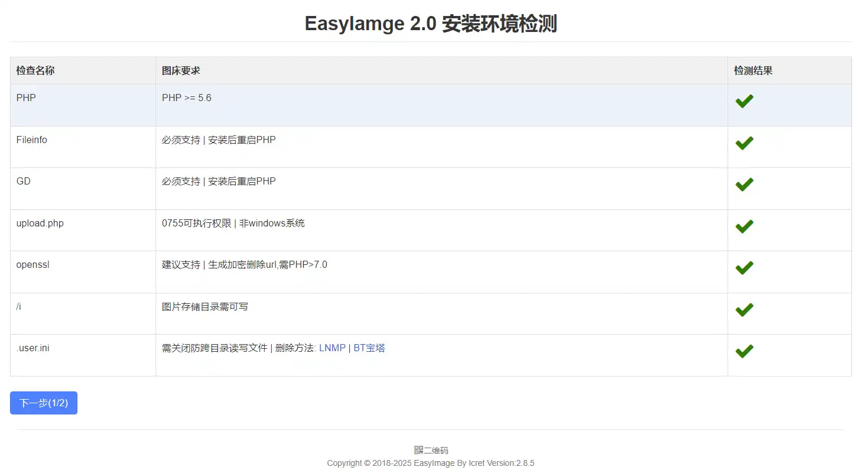Click the openssl row's checkmark icon
The height and width of the screenshot is (473, 868).
pyautogui.click(x=744, y=268)
